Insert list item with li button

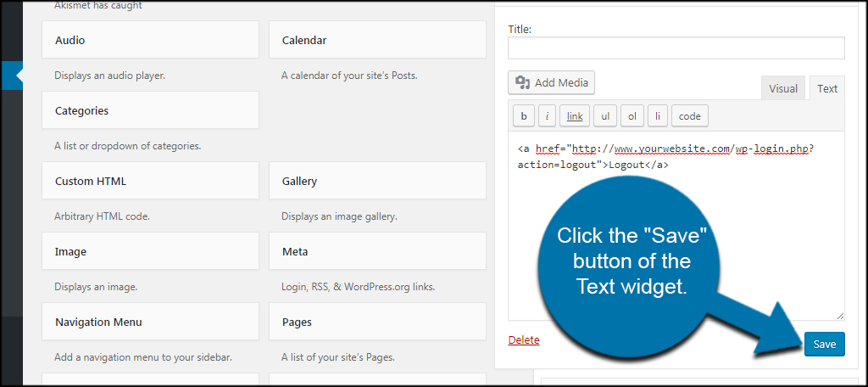(658, 116)
